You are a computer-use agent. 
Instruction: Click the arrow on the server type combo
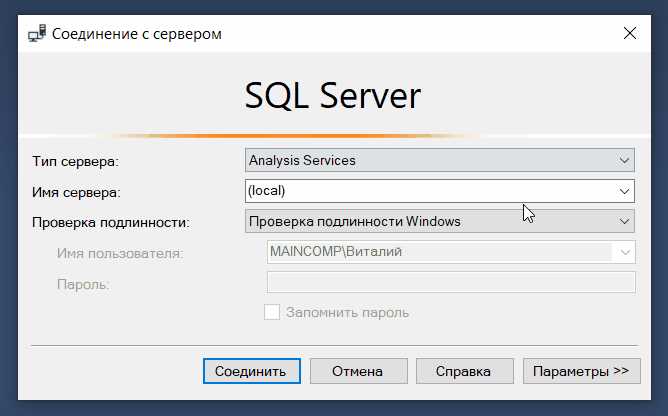(x=625, y=160)
